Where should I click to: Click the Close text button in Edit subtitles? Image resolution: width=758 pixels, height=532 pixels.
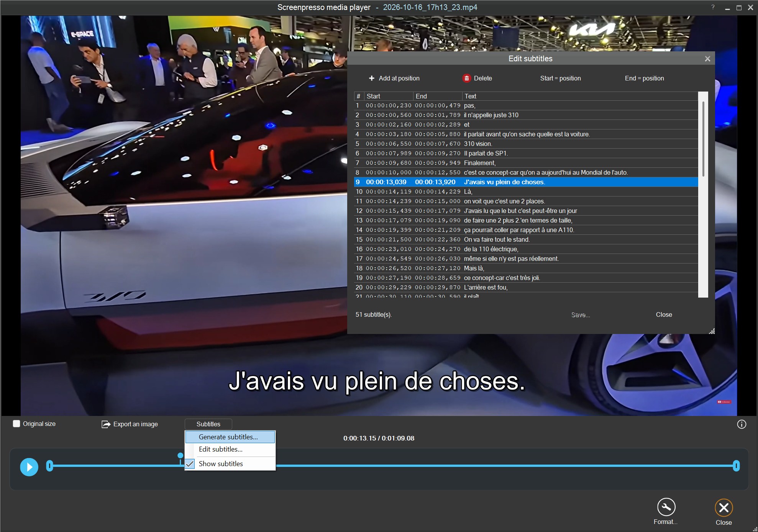pyautogui.click(x=664, y=314)
